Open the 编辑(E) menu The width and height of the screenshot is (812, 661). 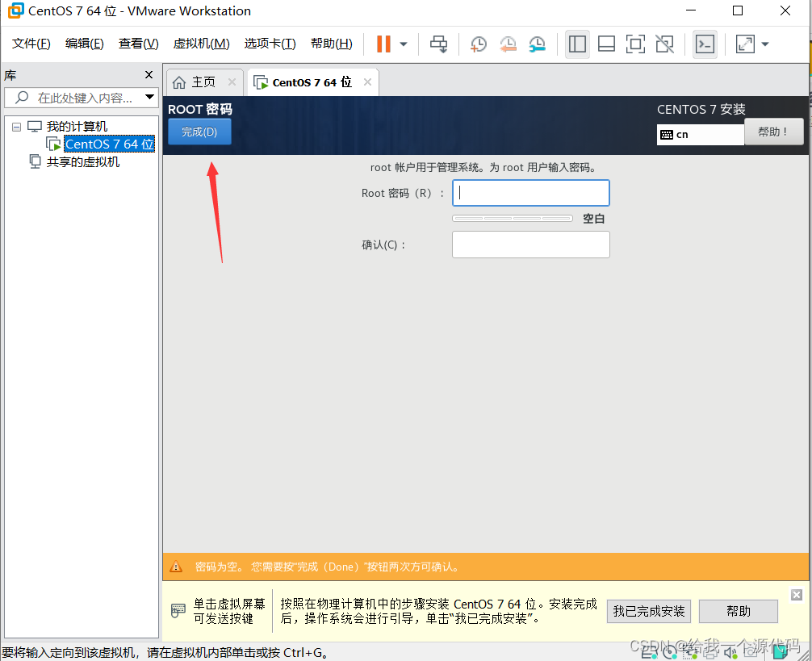click(85, 44)
